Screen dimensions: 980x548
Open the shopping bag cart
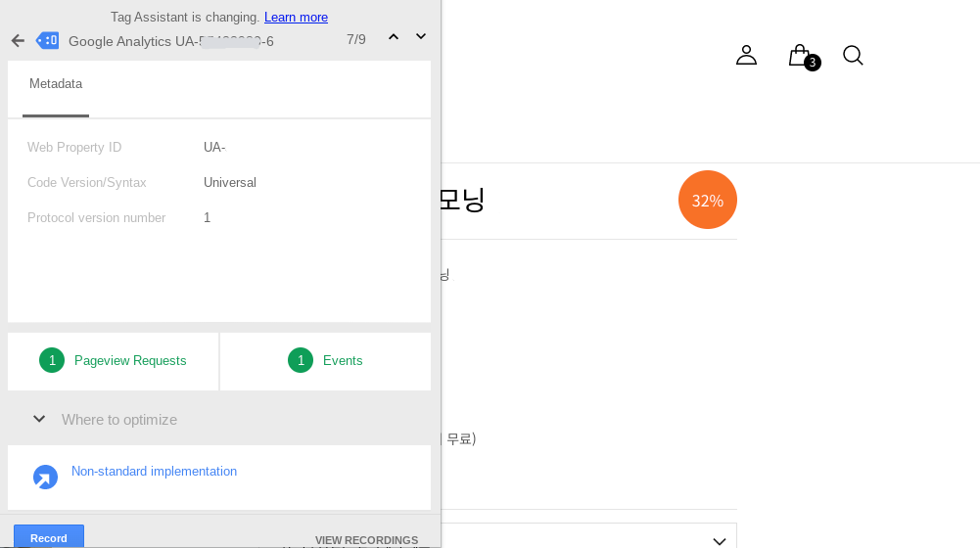[x=804, y=57]
